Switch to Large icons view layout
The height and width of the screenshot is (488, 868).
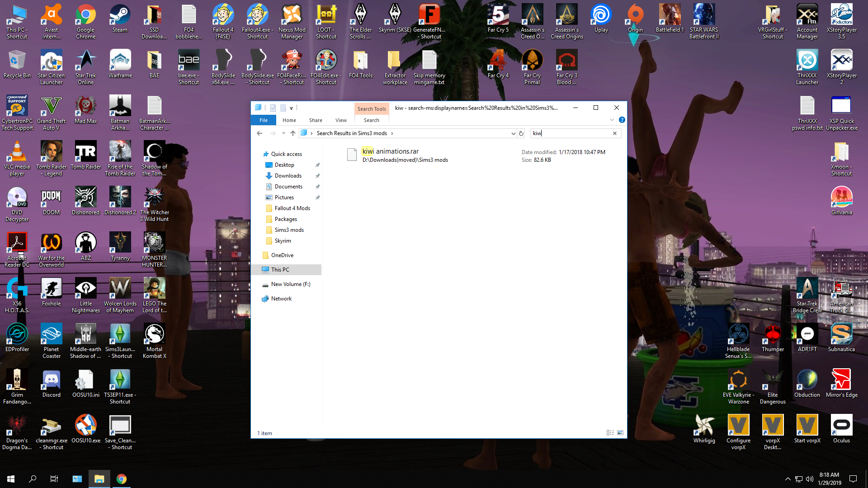click(620, 433)
